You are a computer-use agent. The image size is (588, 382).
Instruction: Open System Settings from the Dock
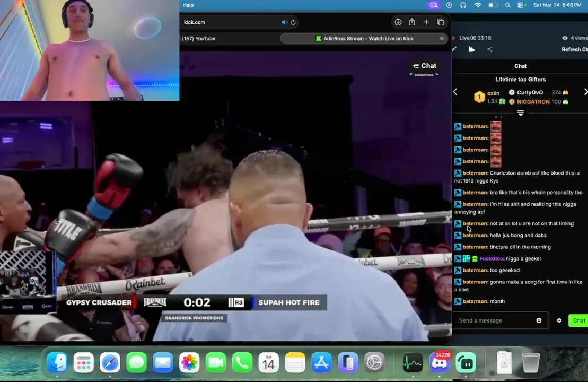tap(374, 362)
